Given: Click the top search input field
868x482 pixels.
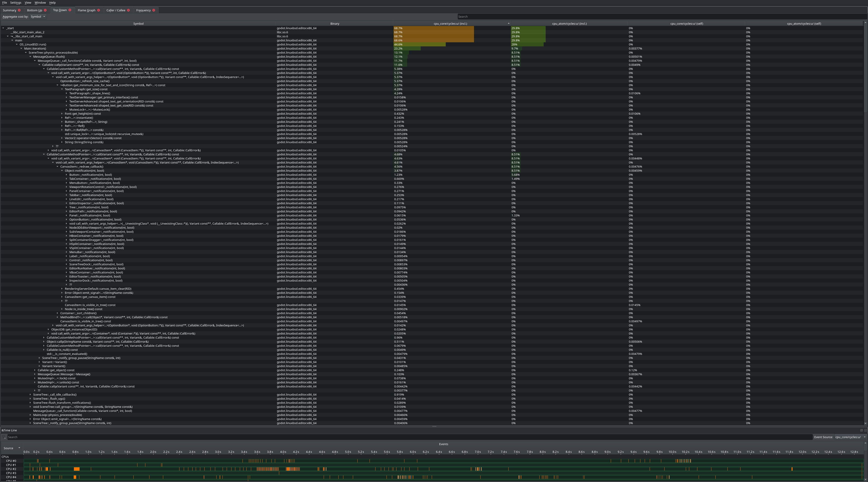Looking at the screenshot, I should point(660,17).
